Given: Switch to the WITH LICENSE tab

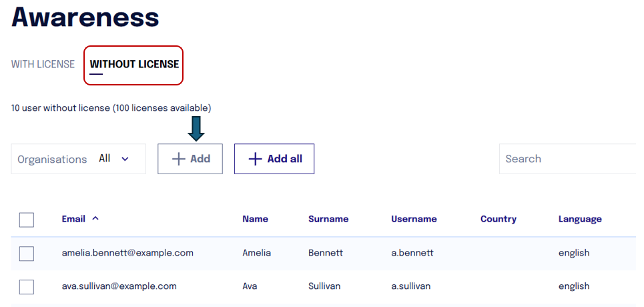Looking at the screenshot, I should pos(43,64).
